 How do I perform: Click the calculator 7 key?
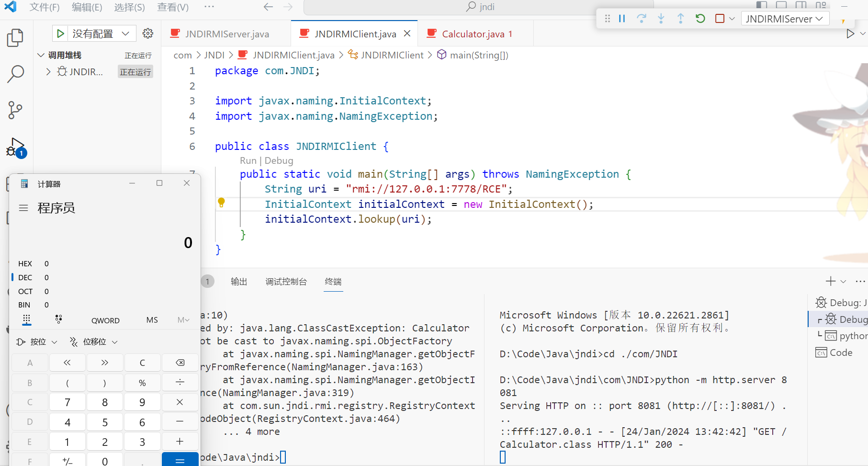(x=68, y=402)
